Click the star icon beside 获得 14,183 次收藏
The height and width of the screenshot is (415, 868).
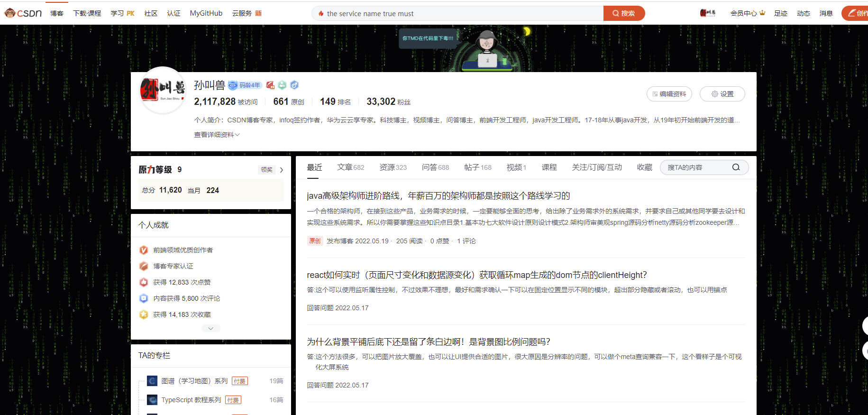tap(144, 314)
